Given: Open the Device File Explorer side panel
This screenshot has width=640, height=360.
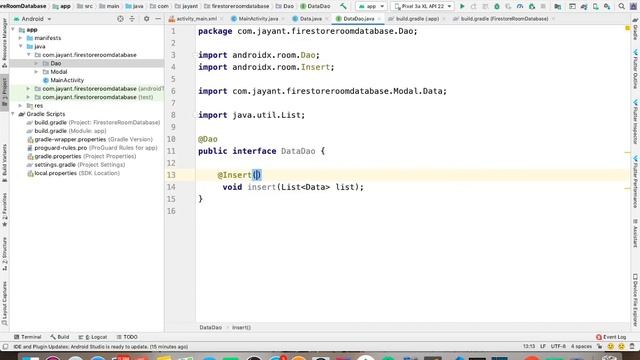Looking at the screenshot, I should (x=635, y=300).
